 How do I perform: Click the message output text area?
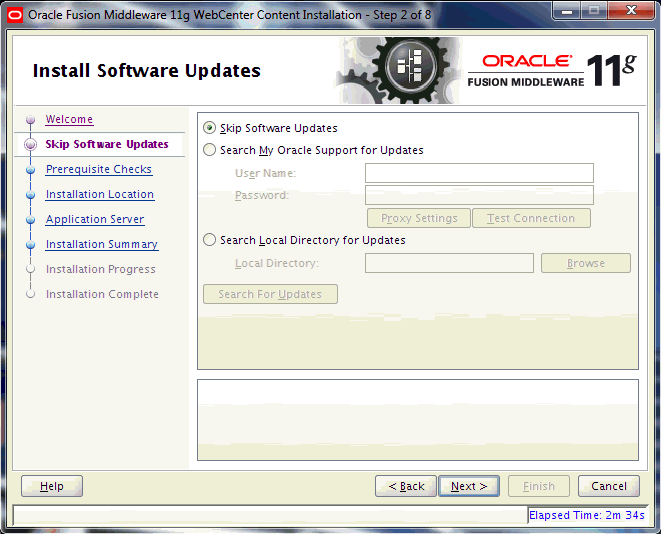[x=418, y=420]
